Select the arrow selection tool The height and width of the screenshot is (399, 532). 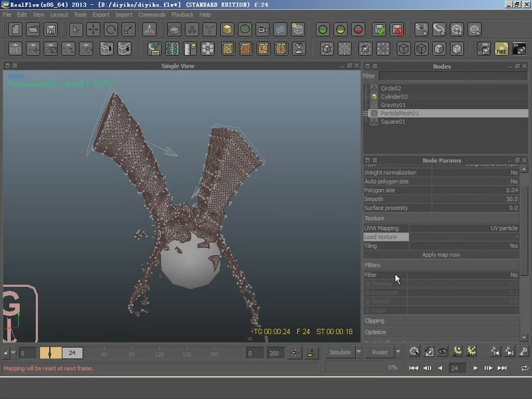pos(75,30)
